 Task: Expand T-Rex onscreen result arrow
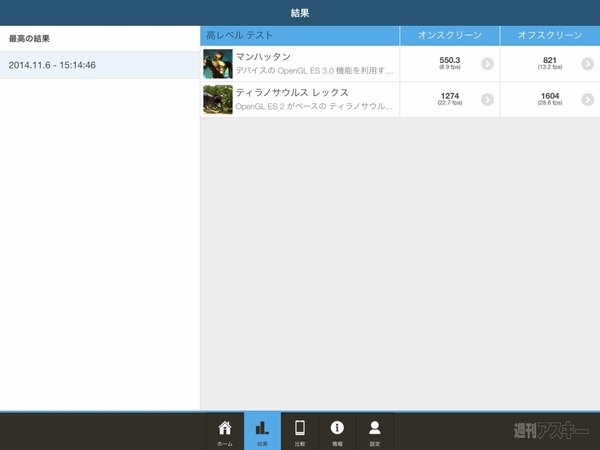(x=487, y=99)
